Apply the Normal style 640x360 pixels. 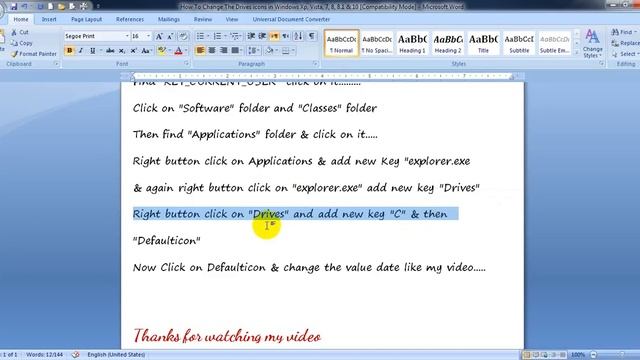(342, 43)
